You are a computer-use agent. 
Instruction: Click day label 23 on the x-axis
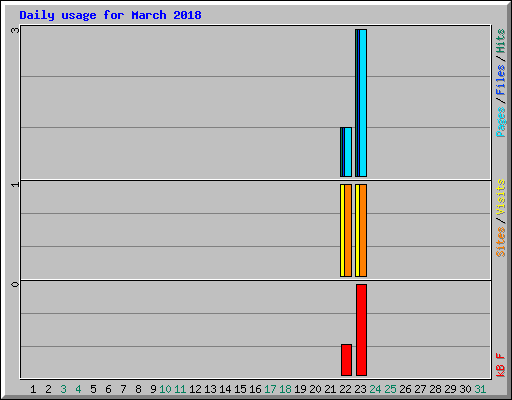pyautogui.click(x=360, y=389)
